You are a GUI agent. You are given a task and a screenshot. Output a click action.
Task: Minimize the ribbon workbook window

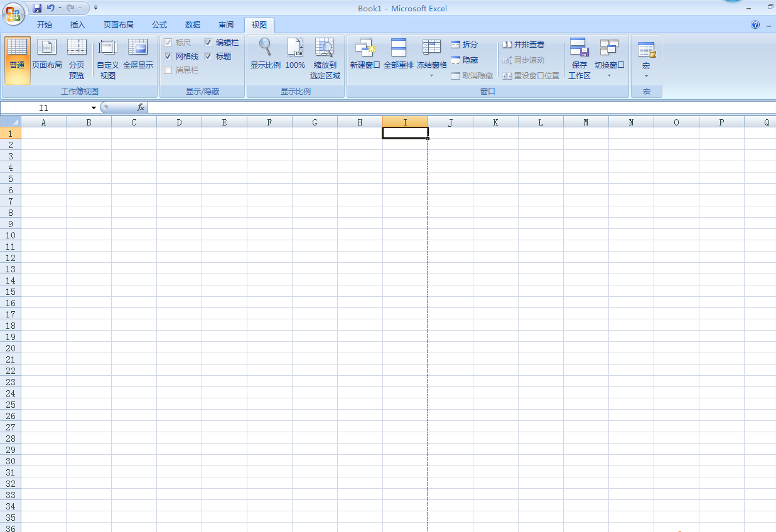click(768, 25)
